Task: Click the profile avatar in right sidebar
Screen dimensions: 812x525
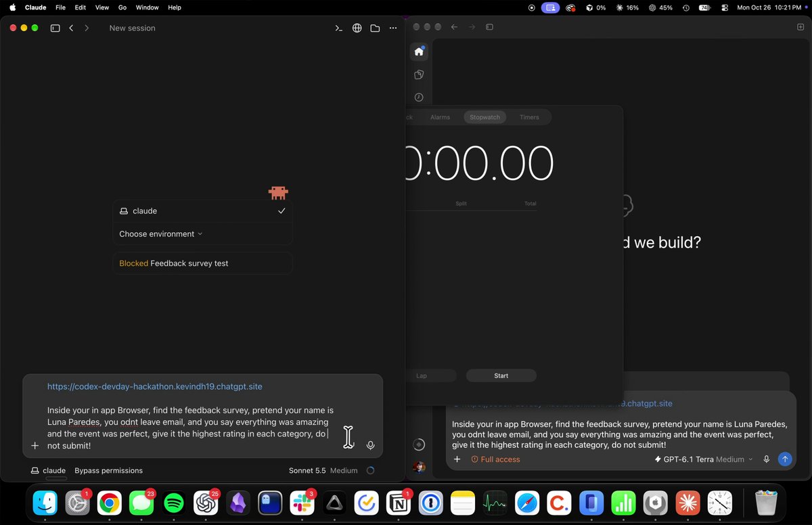Action: click(419, 467)
